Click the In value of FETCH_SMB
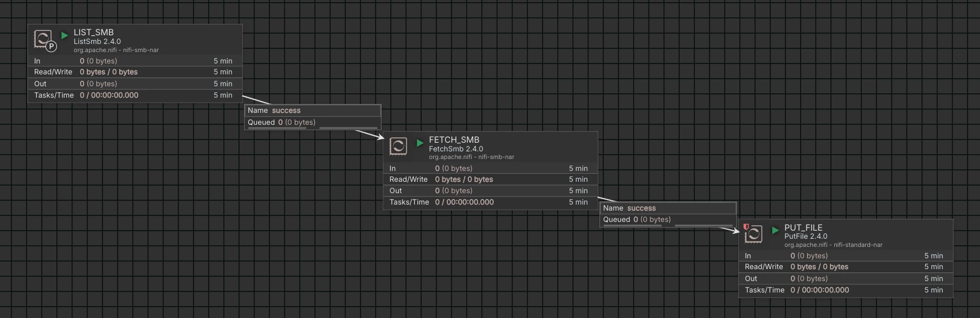This screenshot has height=318, width=980. point(454,168)
